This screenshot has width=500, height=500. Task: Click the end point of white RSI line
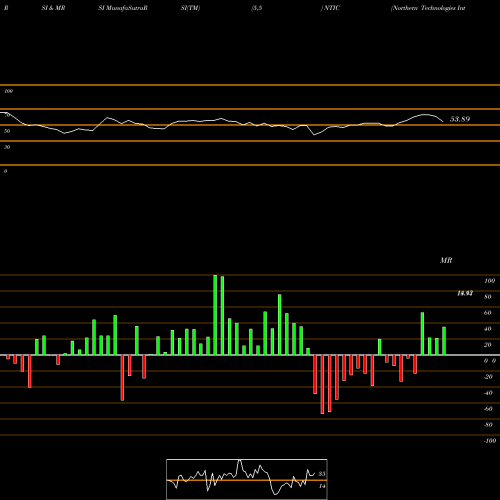(x=443, y=122)
